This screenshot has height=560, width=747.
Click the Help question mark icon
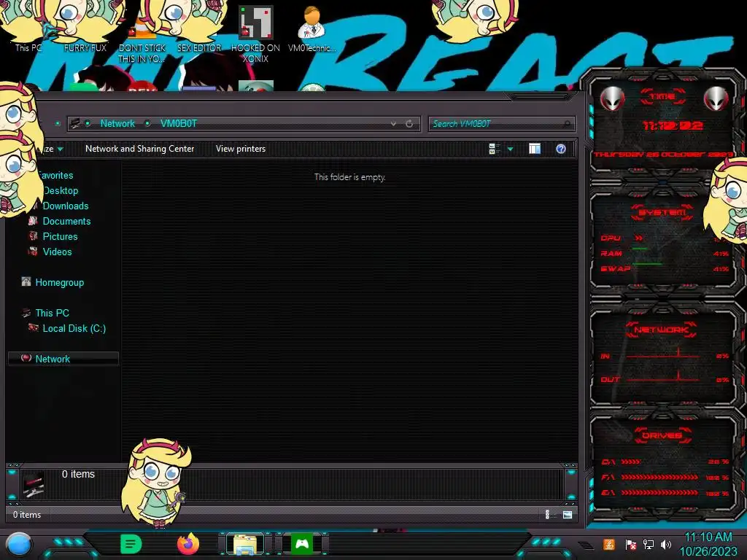561,149
